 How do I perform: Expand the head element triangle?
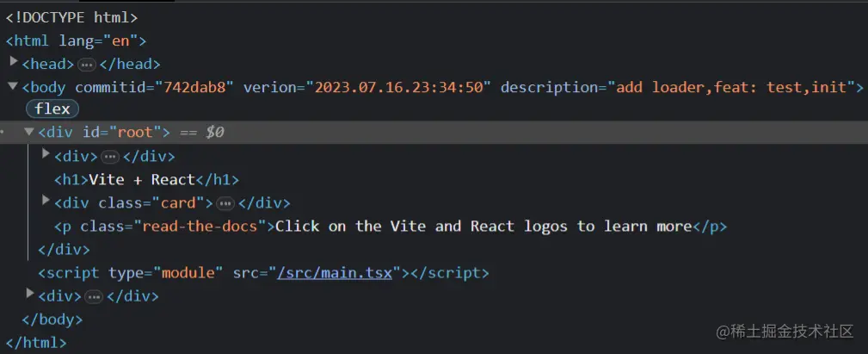tap(14, 61)
